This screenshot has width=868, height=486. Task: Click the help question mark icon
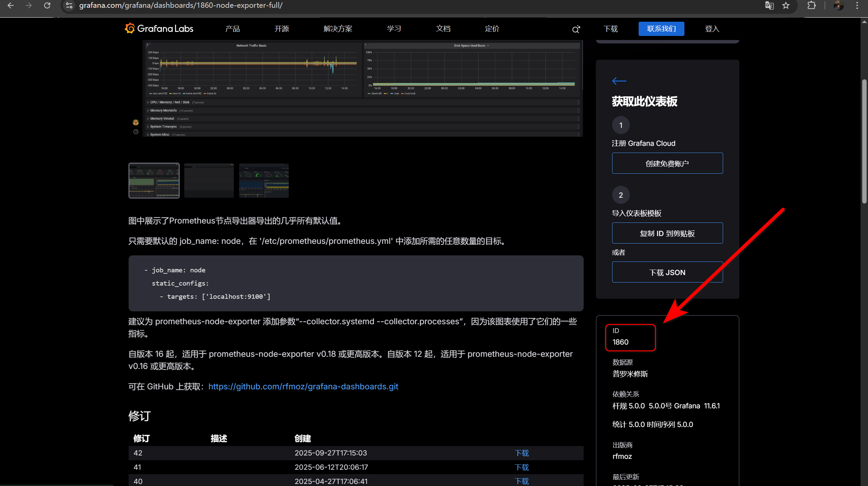tap(136, 132)
